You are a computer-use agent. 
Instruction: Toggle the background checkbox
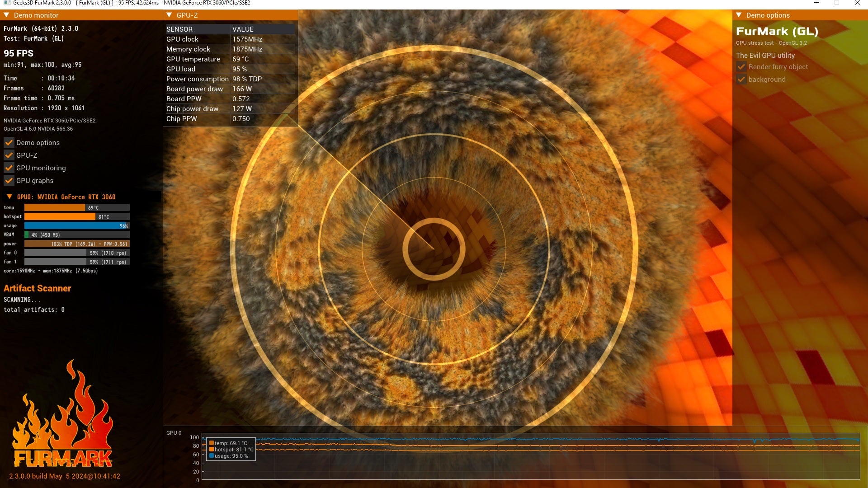pyautogui.click(x=741, y=80)
